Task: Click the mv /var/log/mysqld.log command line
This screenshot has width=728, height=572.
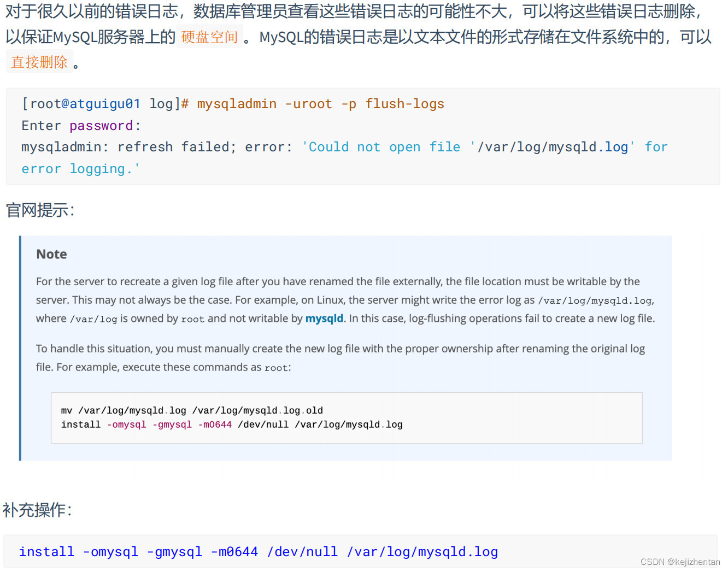Action: pos(192,410)
